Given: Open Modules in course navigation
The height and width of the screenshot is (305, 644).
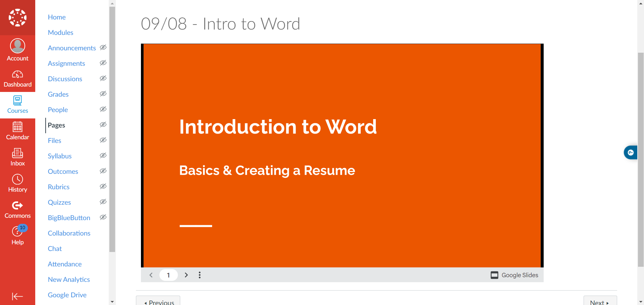Looking at the screenshot, I should click(x=60, y=33).
